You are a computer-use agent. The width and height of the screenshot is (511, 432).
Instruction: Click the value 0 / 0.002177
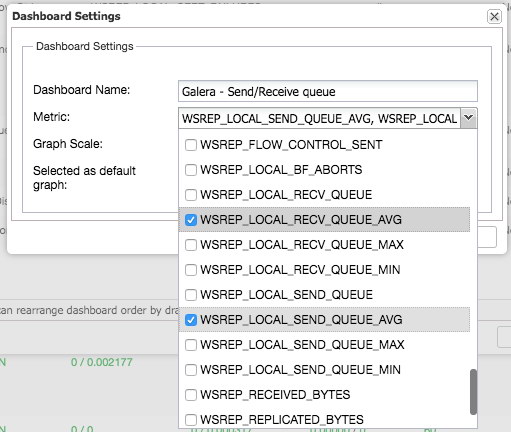[x=102, y=362]
